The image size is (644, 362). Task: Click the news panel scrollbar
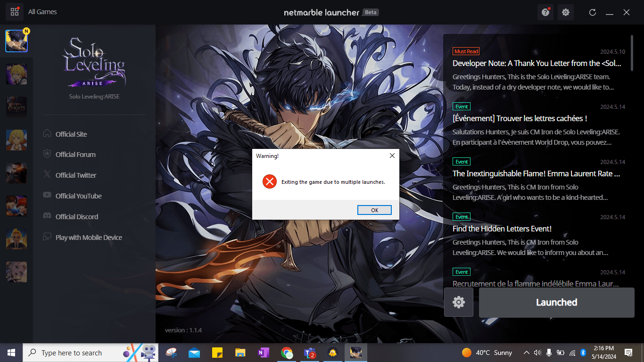(632, 53)
